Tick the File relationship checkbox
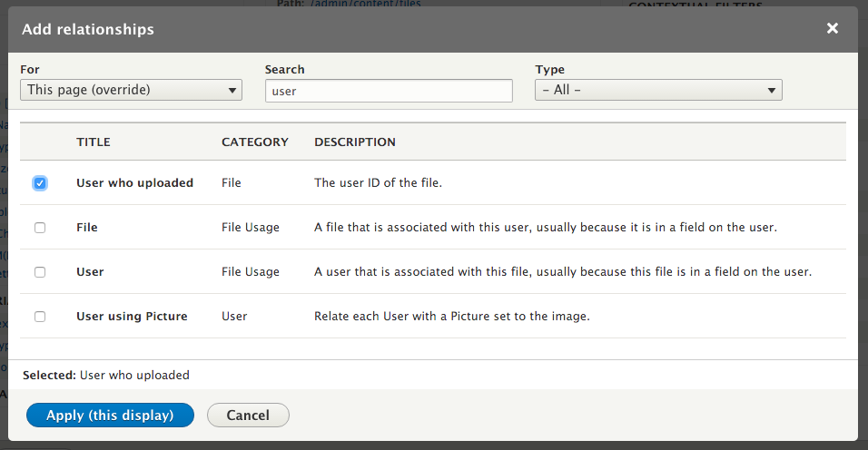 click(x=40, y=228)
